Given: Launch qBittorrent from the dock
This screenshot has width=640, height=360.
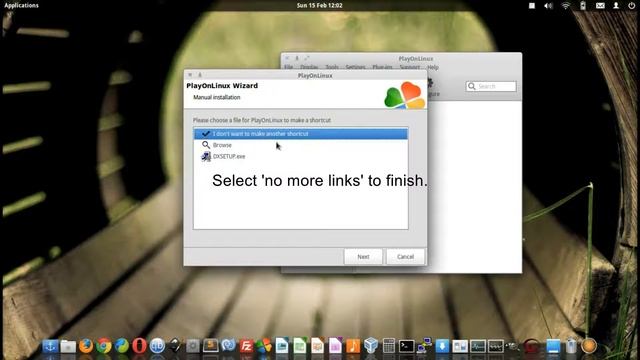Looking at the screenshot, I should coord(157,346).
